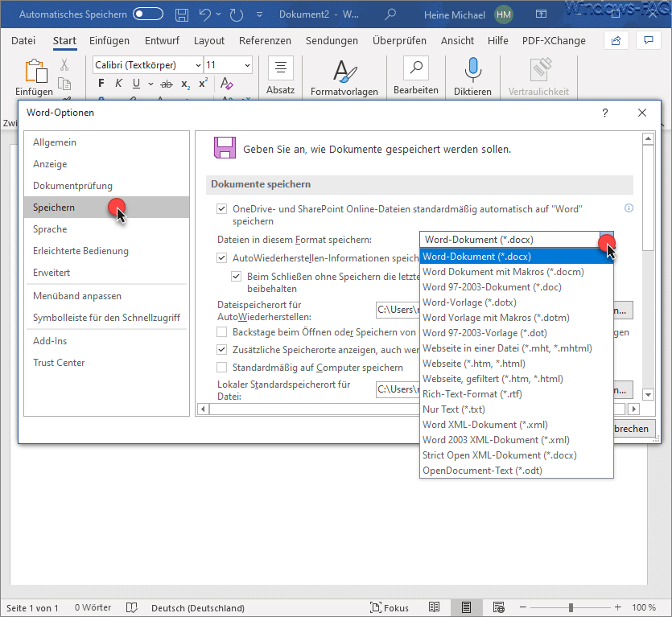The width and height of the screenshot is (672, 617).
Task: Select Word Dokument mit Makros (*.docm)
Action: (x=517, y=272)
